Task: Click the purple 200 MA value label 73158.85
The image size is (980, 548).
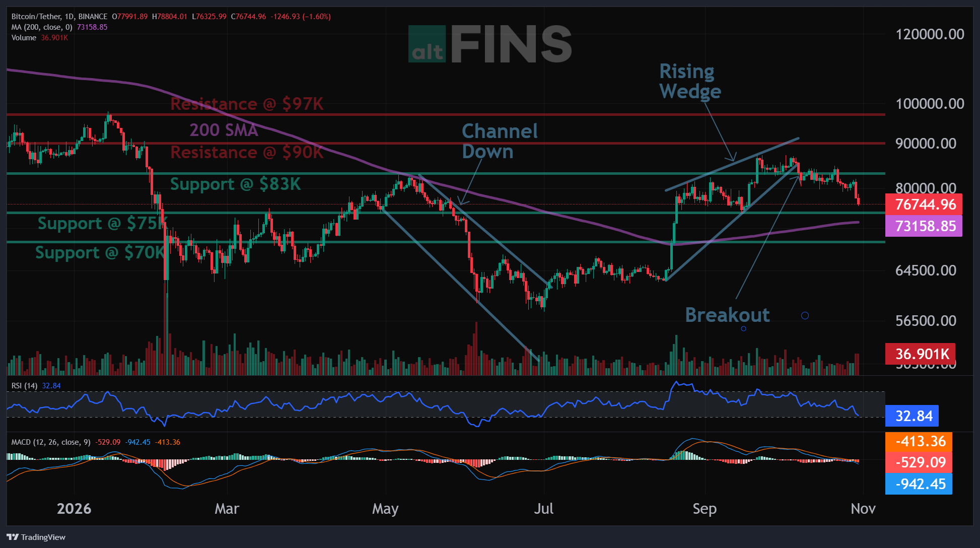Action: click(924, 226)
